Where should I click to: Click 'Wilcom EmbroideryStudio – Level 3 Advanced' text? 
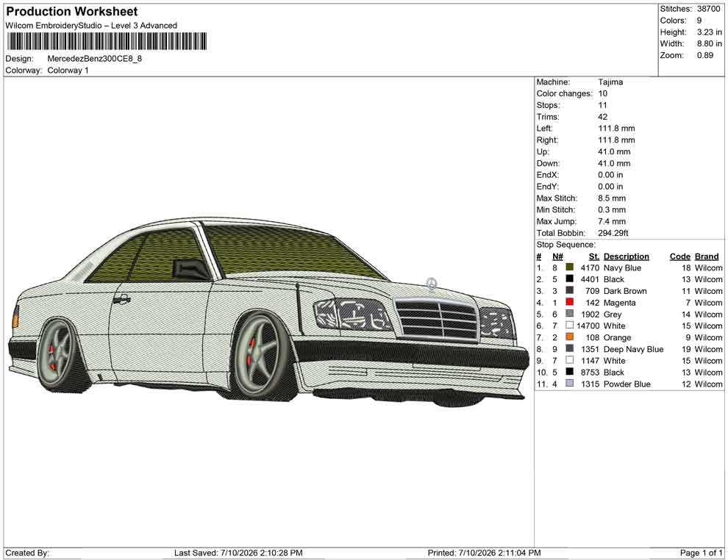click(x=91, y=26)
